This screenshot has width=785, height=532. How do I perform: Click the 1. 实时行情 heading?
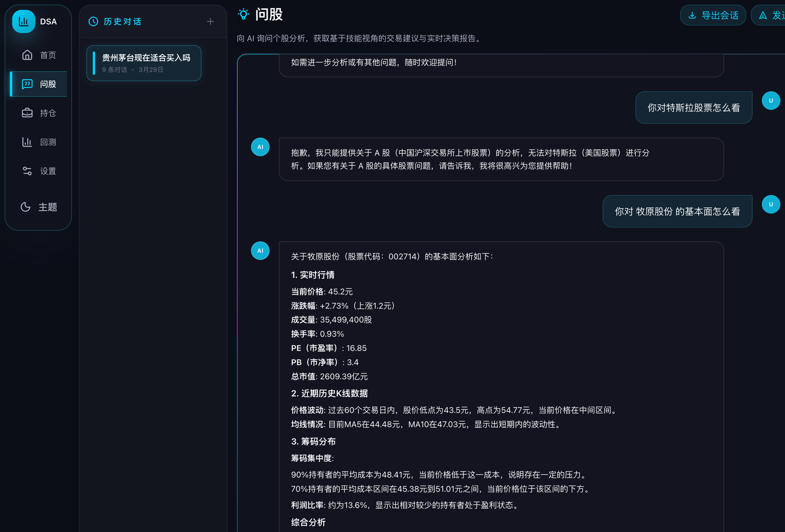[312, 275]
